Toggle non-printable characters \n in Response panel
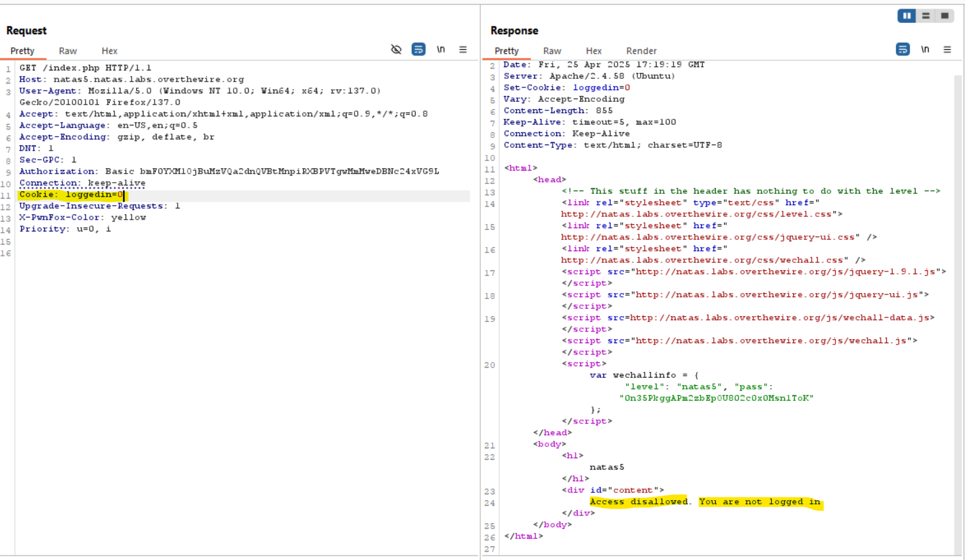The height and width of the screenshot is (560, 965). coord(925,49)
